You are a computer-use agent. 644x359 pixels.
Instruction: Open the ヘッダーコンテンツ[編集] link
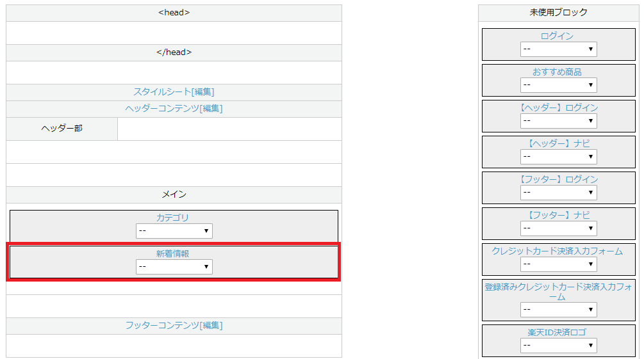174,109
